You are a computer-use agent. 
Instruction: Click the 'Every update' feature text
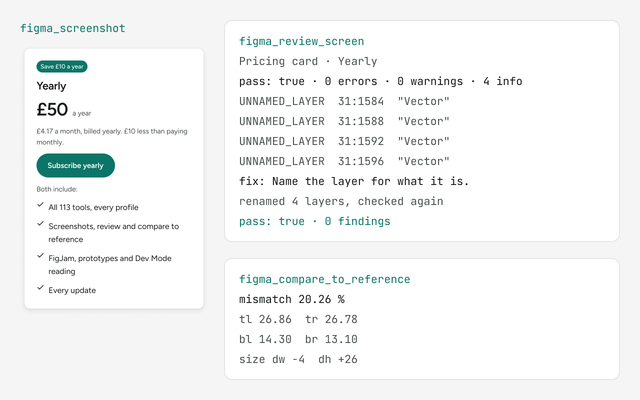pos(72,290)
